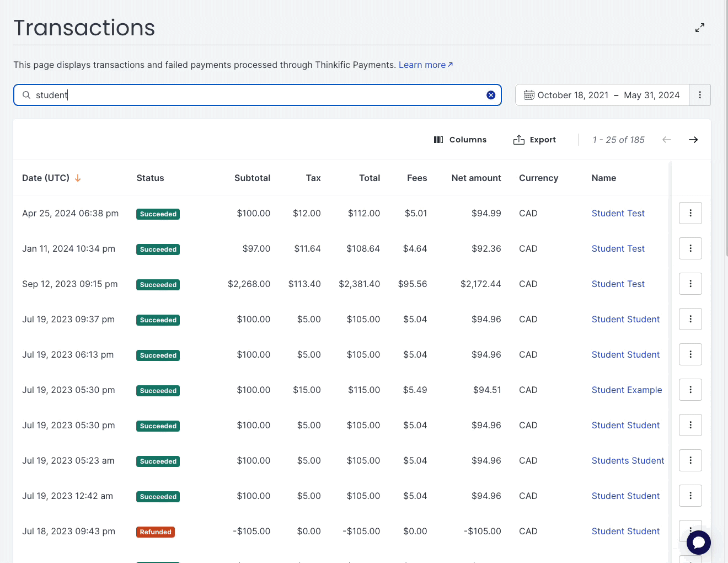Viewport: 728px width, 563px height.
Task: Open actions menu for Student Example row
Action: pyautogui.click(x=690, y=390)
